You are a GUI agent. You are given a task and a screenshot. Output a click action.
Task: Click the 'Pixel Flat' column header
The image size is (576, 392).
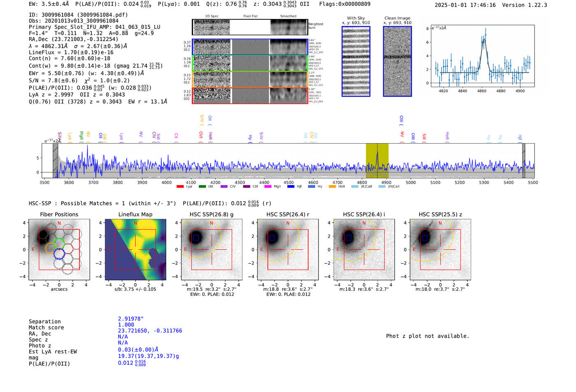(x=251, y=16)
